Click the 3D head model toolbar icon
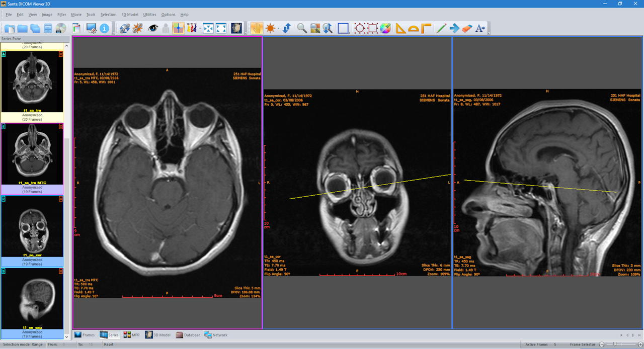Viewport: 644px width, 349px height. (x=236, y=29)
